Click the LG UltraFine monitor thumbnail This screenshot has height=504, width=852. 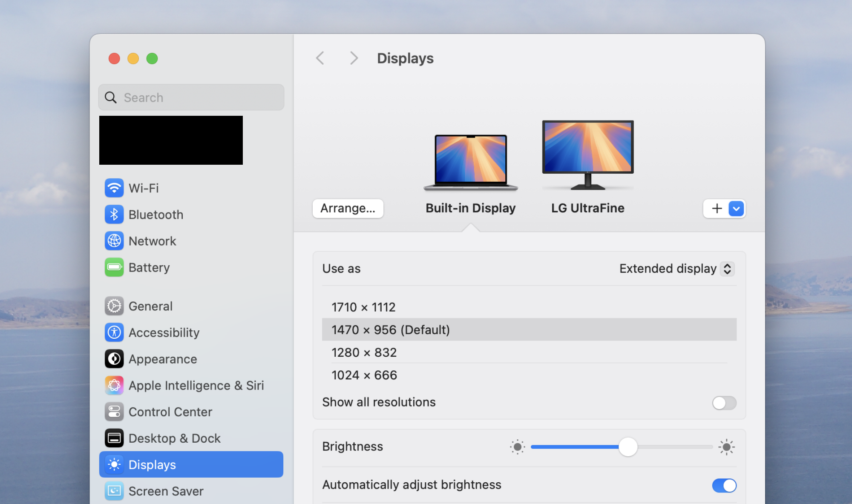pos(588,155)
